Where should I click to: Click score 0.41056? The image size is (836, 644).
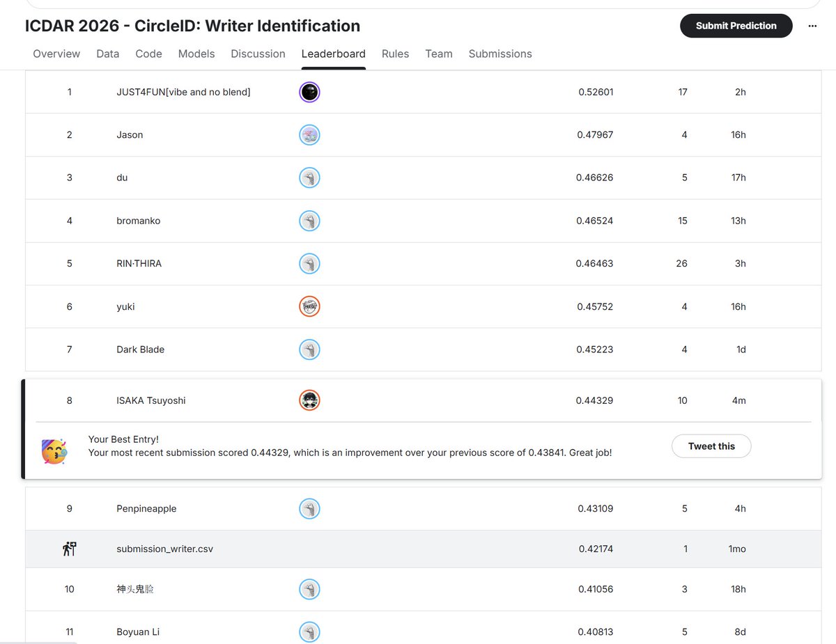tap(596, 589)
